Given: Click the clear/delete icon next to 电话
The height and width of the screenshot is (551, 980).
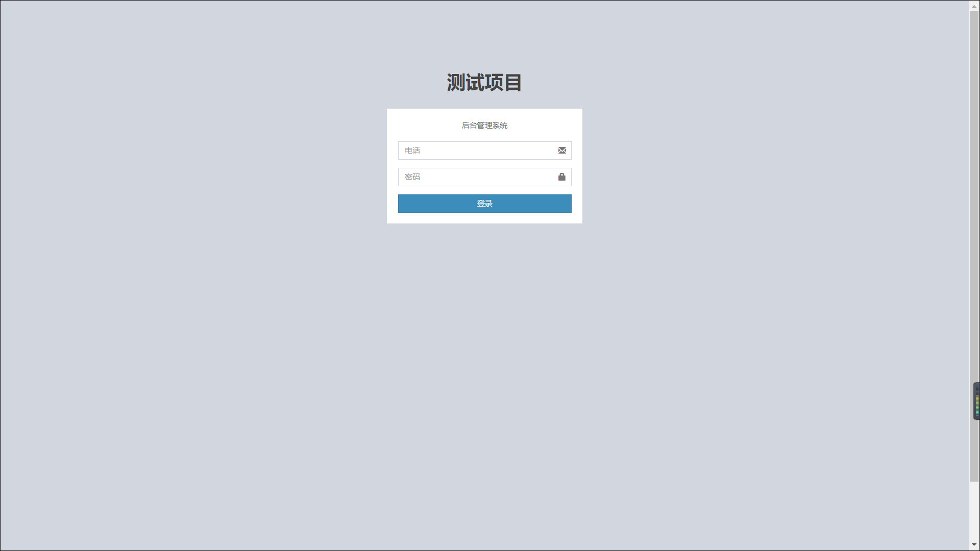Looking at the screenshot, I should pyautogui.click(x=561, y=150).
